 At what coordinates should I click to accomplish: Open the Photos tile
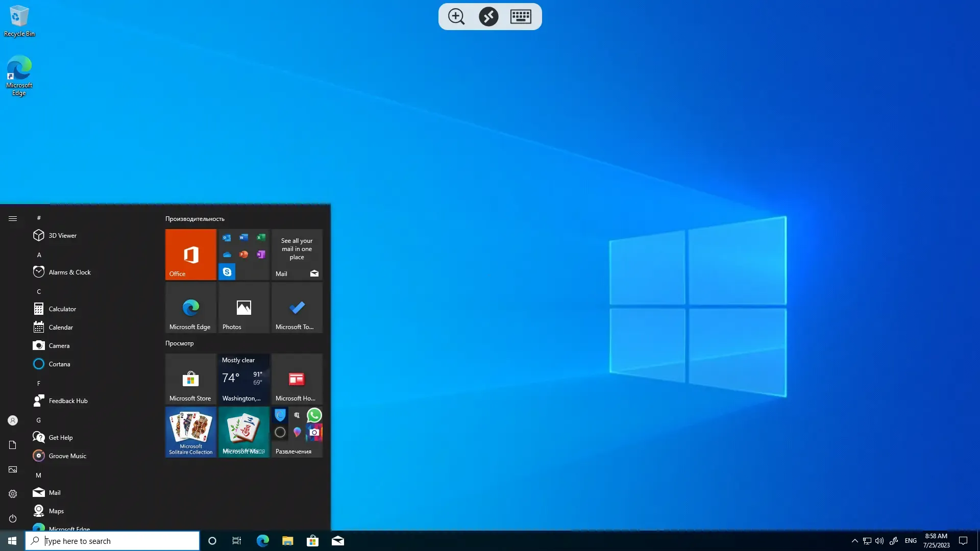click(243, 307)
